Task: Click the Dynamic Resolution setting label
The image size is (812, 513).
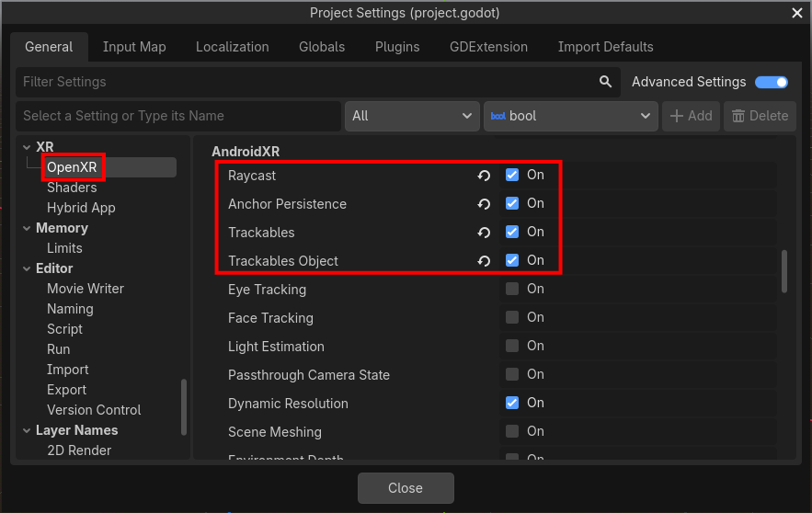Action: click(x=288, y=404)
